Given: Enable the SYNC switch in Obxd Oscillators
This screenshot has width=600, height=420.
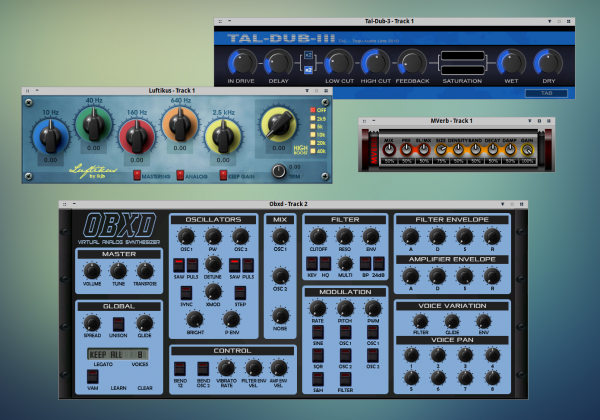Looking at the screenshot, I should coord(186,293).
